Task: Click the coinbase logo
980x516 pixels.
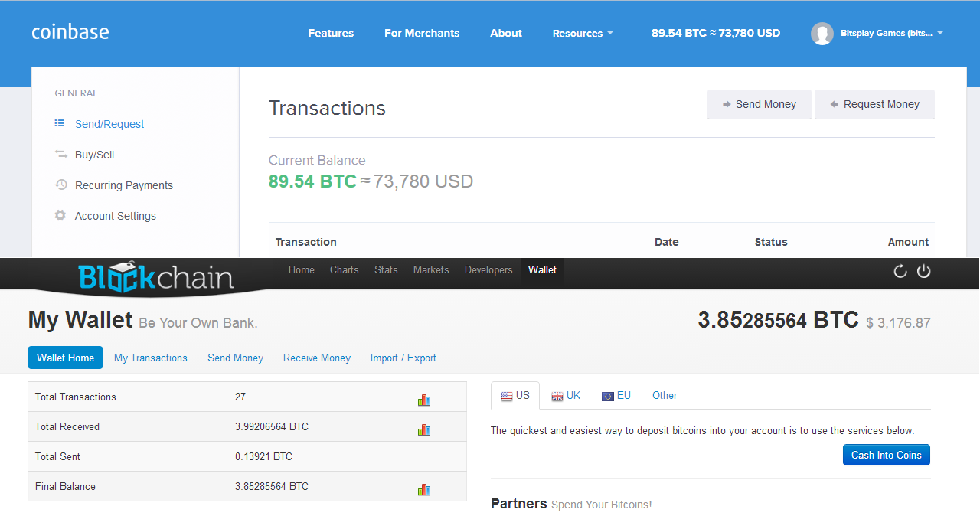Action: pos(70,32)
